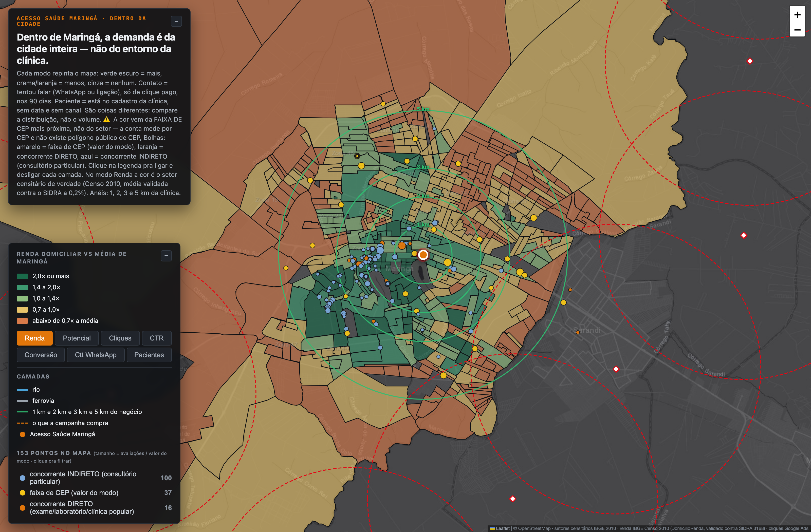Click the 3 km ring label
Screen dimensions: 811x532
(x=423, y=166)
